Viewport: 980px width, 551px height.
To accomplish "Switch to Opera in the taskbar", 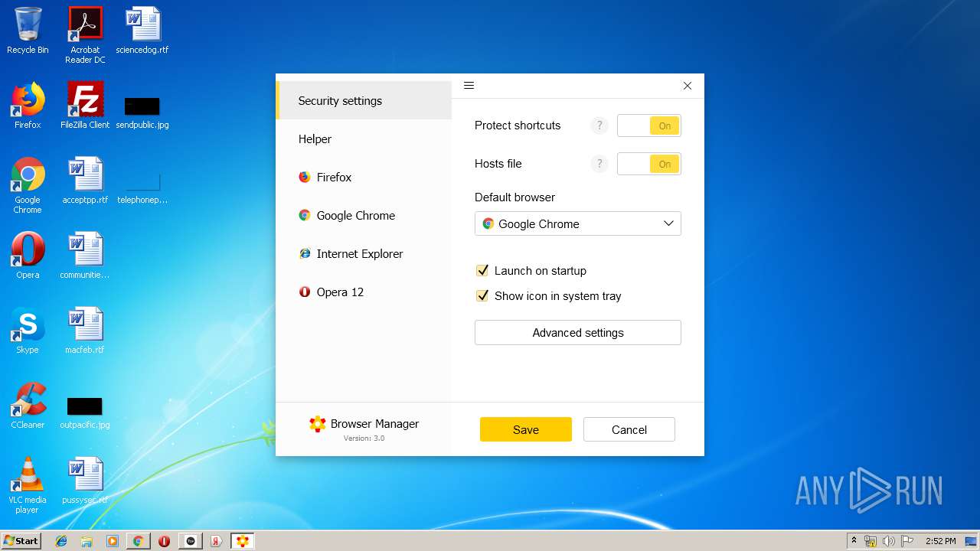I will click(165, 541).
